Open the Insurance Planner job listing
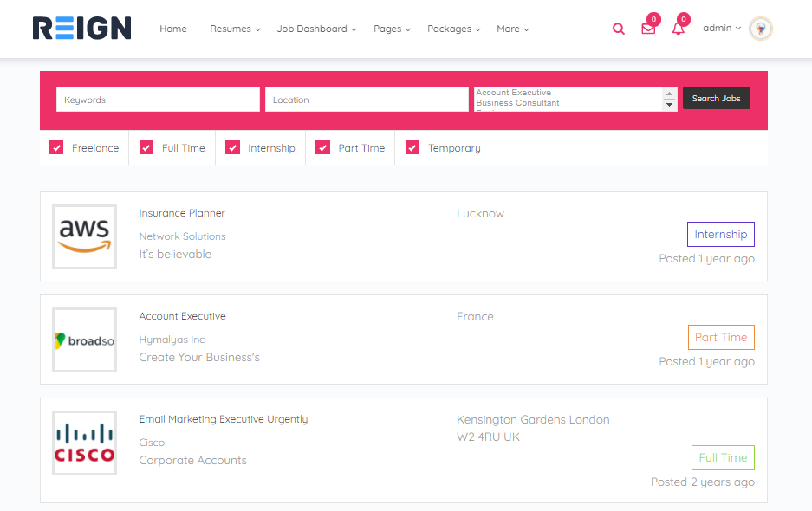812x511 pixels. (182, 213)
